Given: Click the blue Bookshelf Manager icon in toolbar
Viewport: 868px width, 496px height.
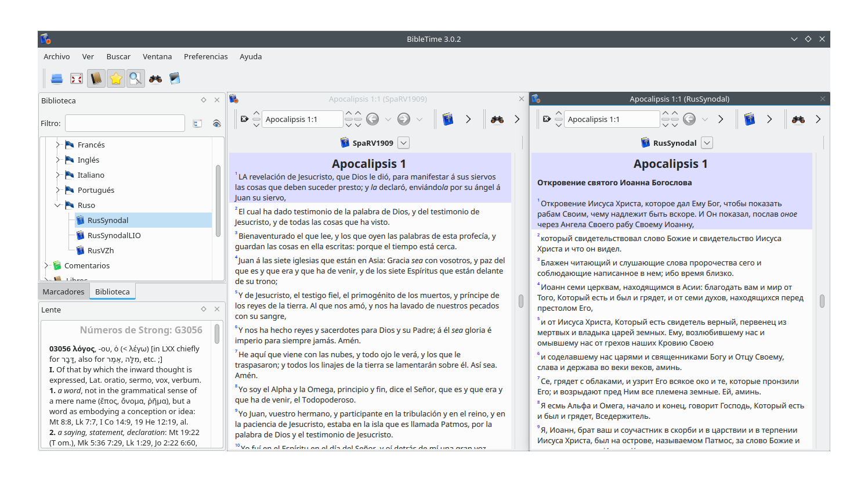Looking at the screenshot, I should (x=175, y=78).
